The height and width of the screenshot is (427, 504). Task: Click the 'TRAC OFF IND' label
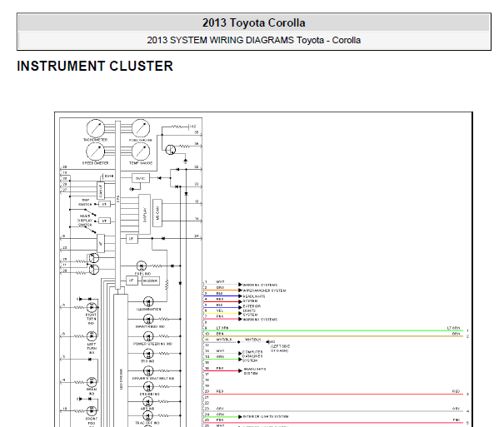[x=147, y=423]
